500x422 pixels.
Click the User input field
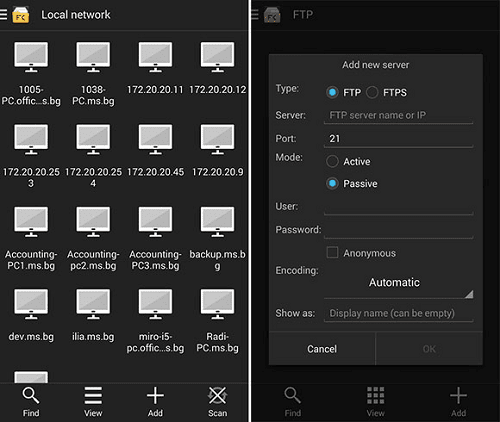[x=399, y=206]
